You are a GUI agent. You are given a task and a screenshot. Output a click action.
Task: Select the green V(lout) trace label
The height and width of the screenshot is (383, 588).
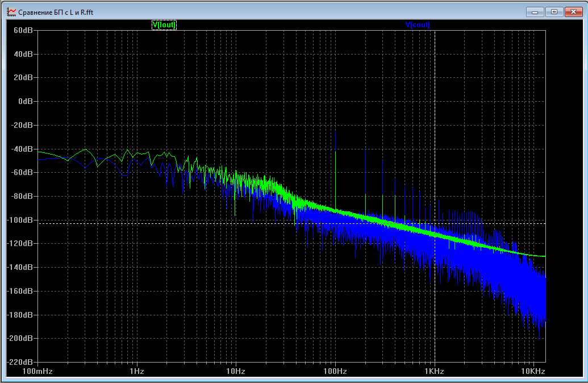pyautogui.click(x=164, y=24)
